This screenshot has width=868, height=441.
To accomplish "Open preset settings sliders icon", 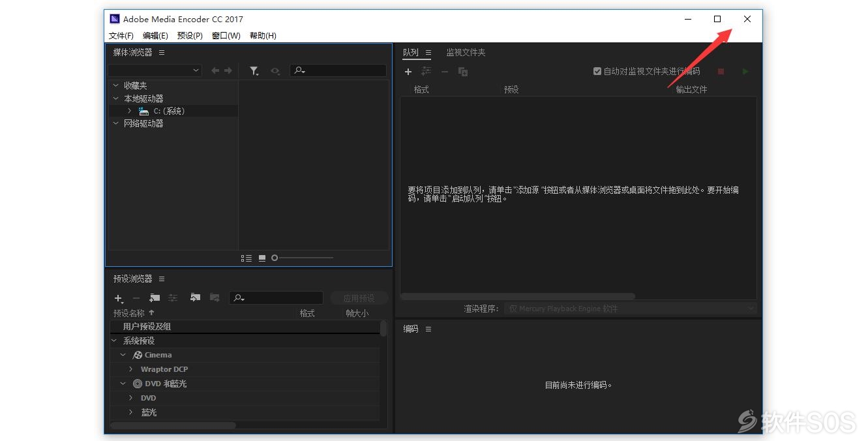I will click(x=173, y=298).
